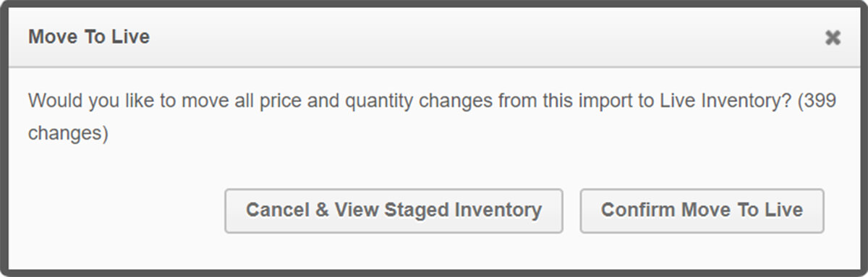868x277 pixels.
Task: Click the word "changes)" on second line
Action: [x=68, y=135]
